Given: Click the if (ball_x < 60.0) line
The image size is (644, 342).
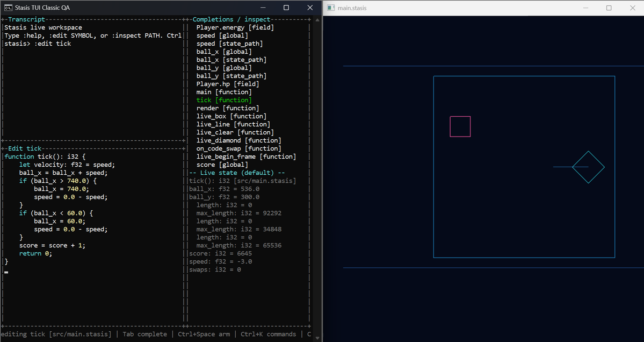Looking at the screenshot, I should point(56,213).
